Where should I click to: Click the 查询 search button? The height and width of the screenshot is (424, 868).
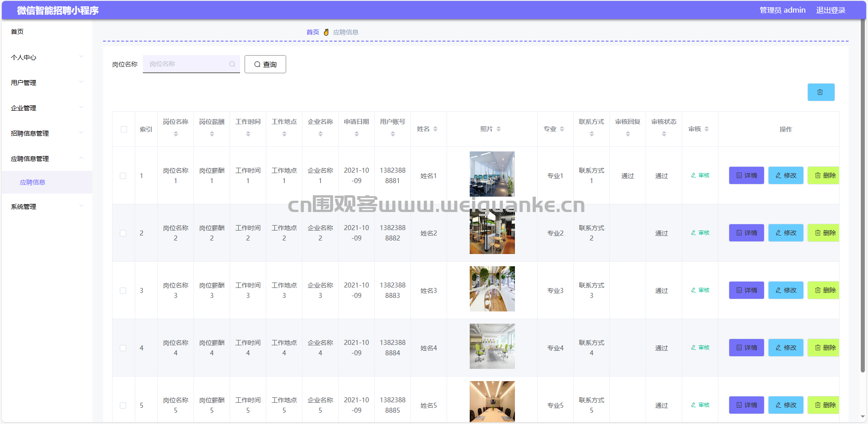point(265,64)
